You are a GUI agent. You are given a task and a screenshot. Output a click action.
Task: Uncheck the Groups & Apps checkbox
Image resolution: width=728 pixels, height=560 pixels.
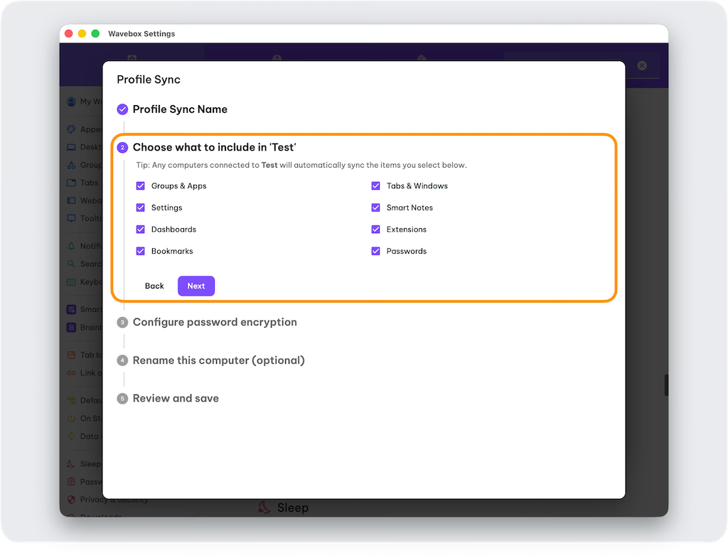tap(141, 186)
